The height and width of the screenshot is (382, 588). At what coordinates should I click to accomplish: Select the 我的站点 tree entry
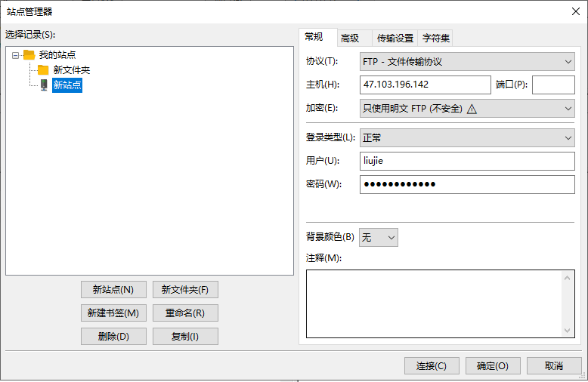click(57, 55)
